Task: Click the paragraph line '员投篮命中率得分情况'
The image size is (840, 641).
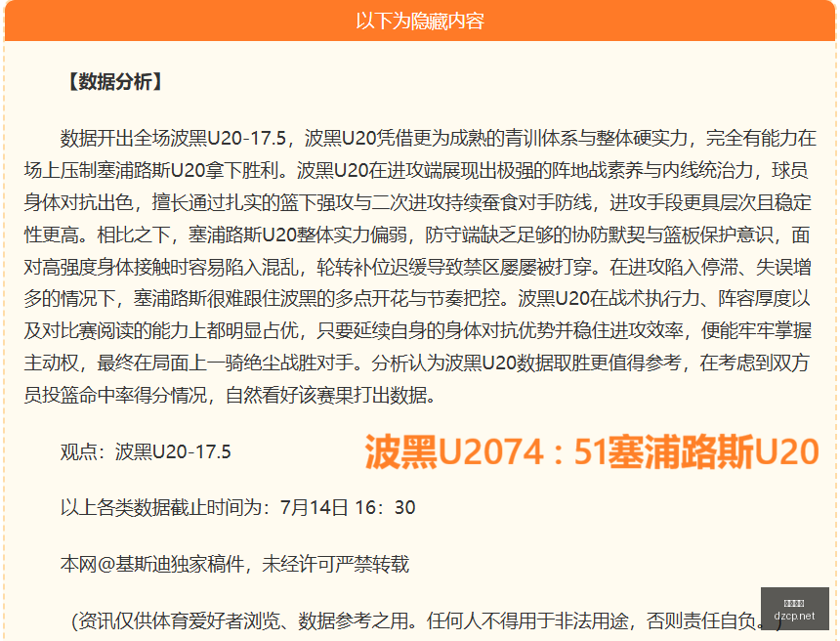Action: point(230,395)
